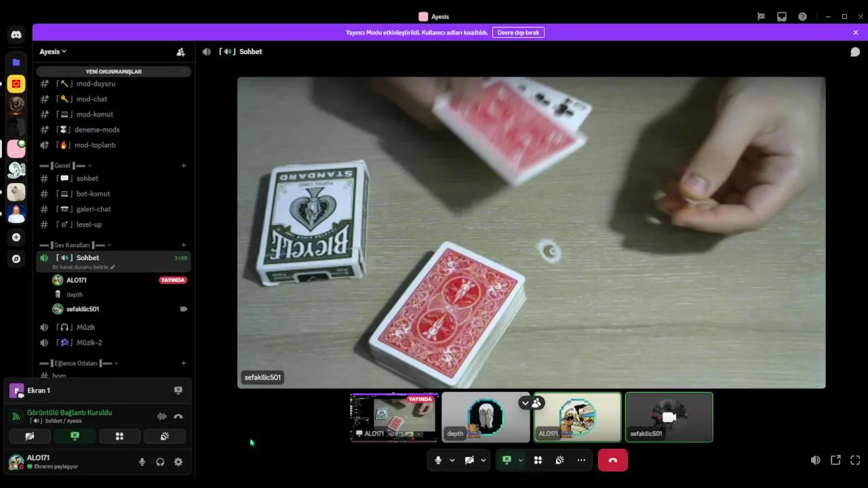The width and height of the screenshot is (868, 488).
Task: Open the inbox icon in title bar
Action: 782,16
